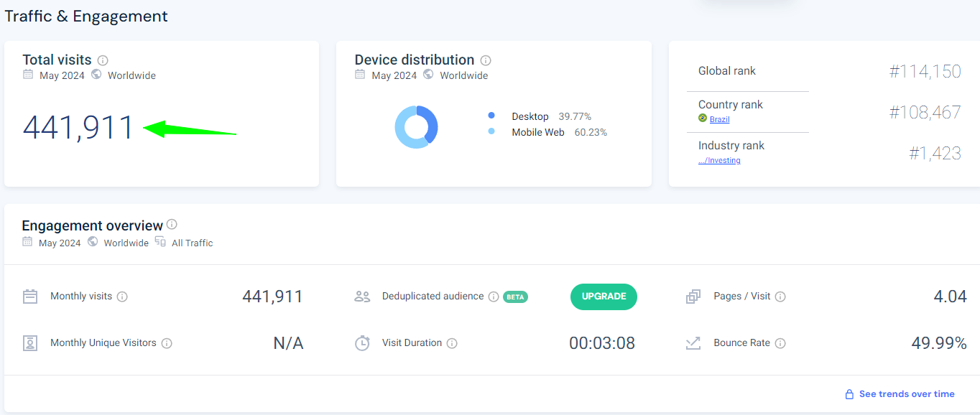Show Deduplicated audience info tooltip
Image resolution: width=980 pixels, height=415 pixels.
[x=494, y=297]
